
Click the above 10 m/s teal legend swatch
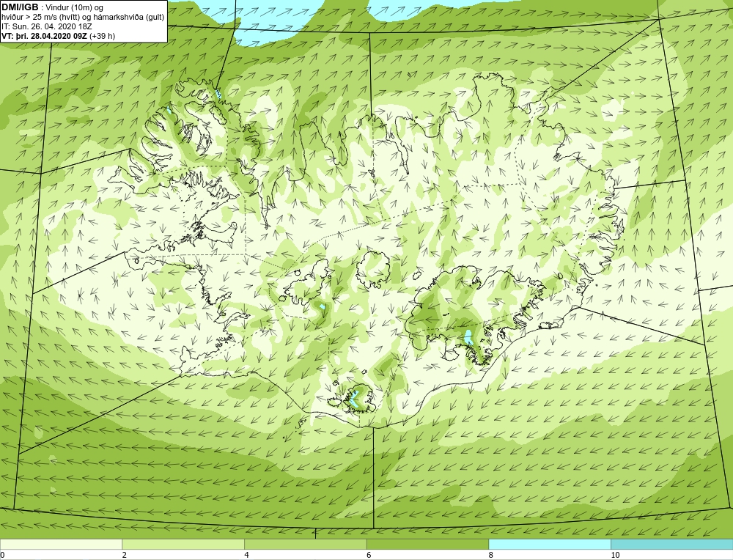(671, 544)
